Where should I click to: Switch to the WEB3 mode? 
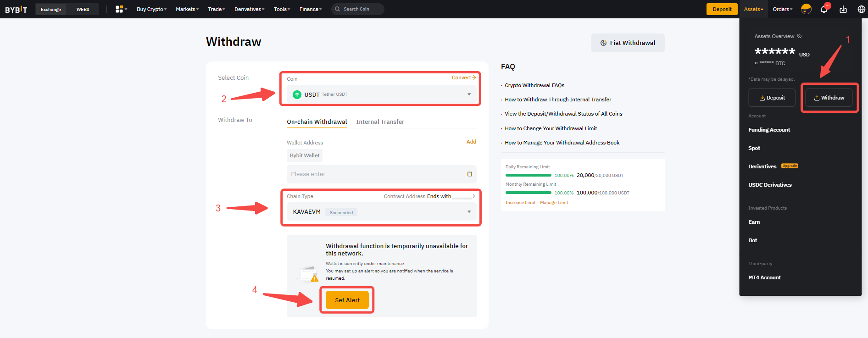(83, 9)
